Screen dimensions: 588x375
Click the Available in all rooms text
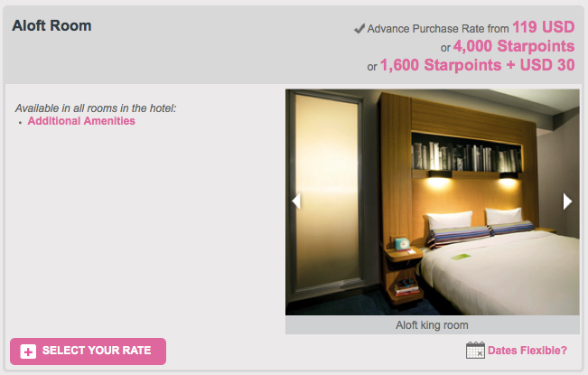tap(96, 108)
